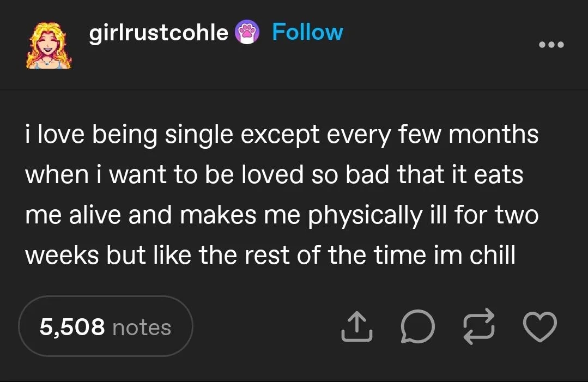Click the purple paw badge beside the username
Viewport: 588px width, 382px height.
tap(246, 33)
